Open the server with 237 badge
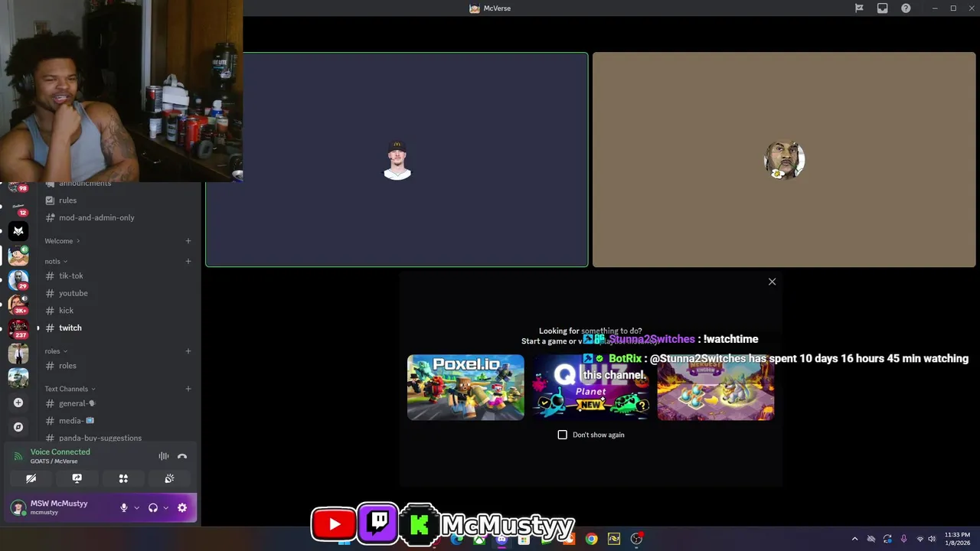980x551 pixels. pos(18,328)
